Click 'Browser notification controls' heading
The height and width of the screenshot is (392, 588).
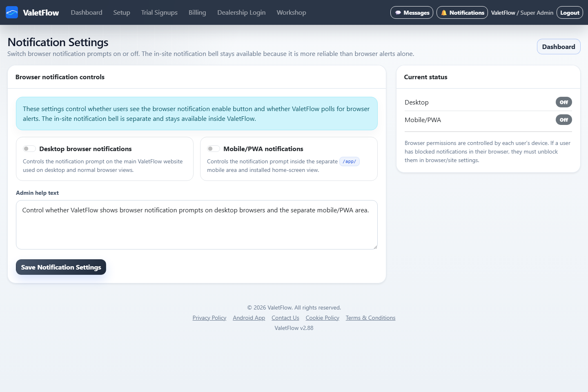coord(60,77)
